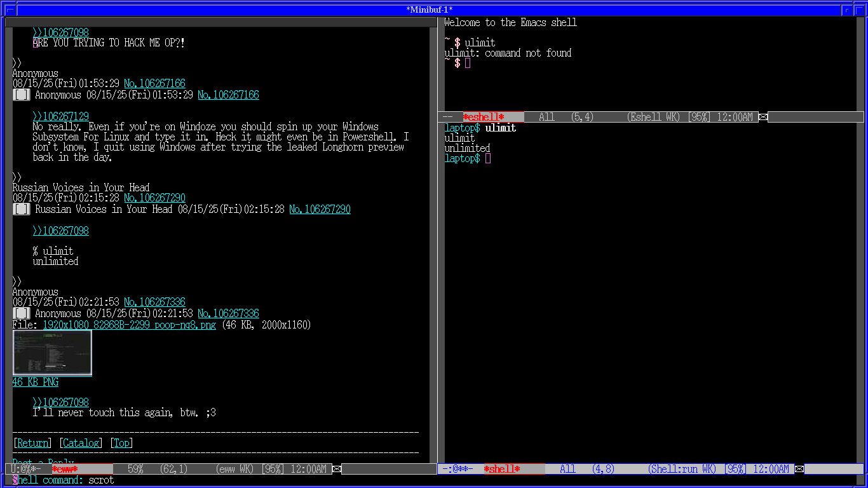The width and height of the screenshot is (868, 488).
Task: Open the [Catalog] link
Action: click(x=81, y=444)
